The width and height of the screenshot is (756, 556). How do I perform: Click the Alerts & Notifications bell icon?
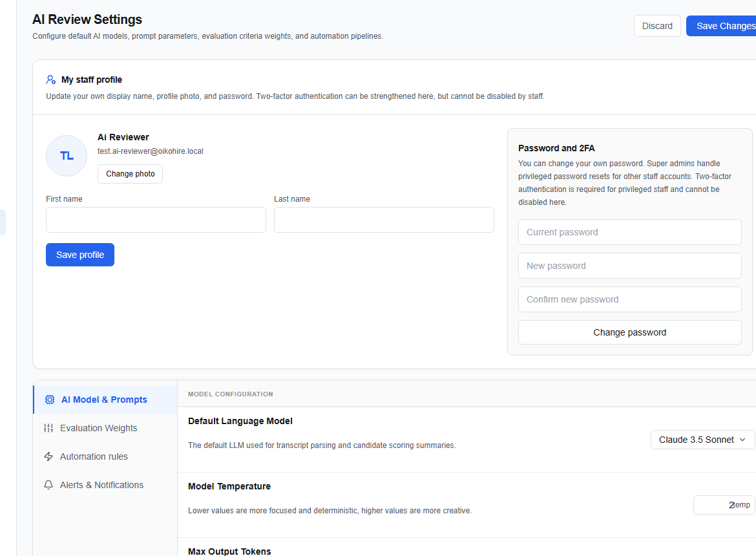48,485
